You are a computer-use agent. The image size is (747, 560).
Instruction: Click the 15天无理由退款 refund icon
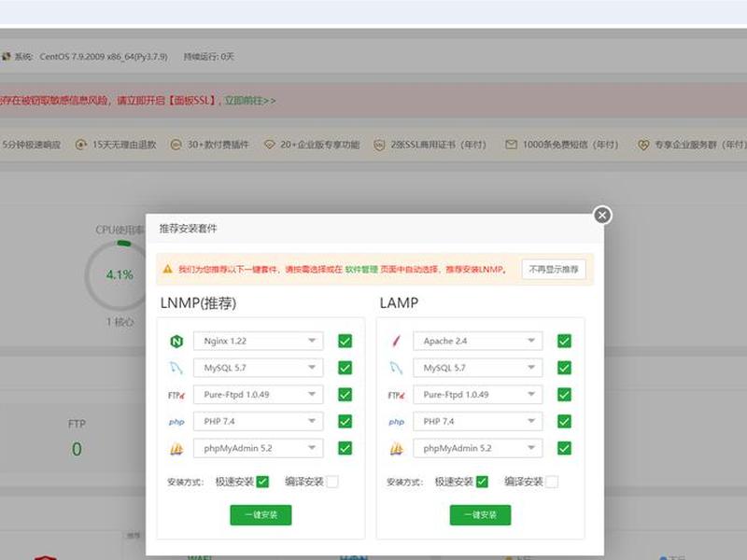click(81, 145)
